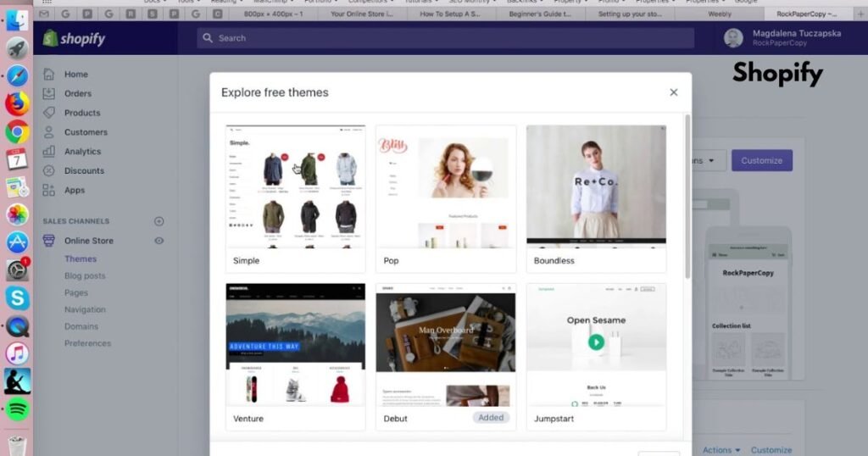Select the Pop theme thumbnail

(x=446, y=186)
